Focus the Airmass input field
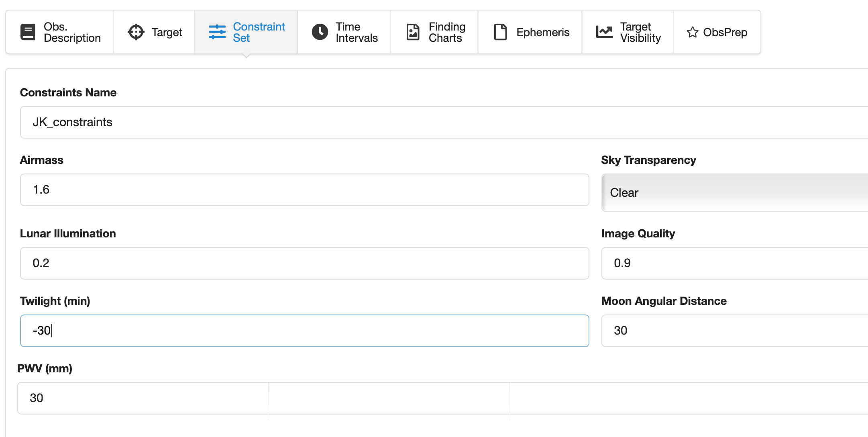868x437 pixels. click(304, 190)
